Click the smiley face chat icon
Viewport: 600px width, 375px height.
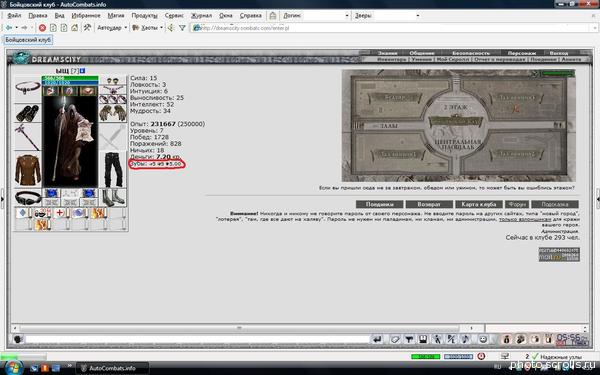pyautogui.click(x=483, y=339)
